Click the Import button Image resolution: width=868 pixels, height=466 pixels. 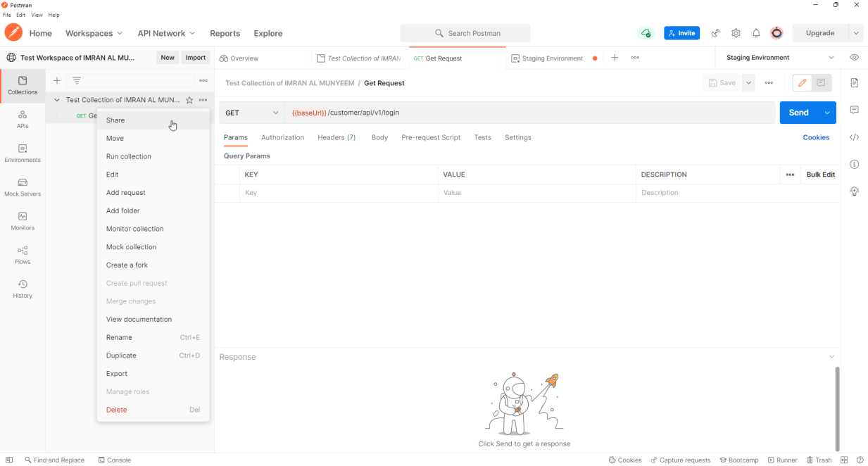pos(196,58)
